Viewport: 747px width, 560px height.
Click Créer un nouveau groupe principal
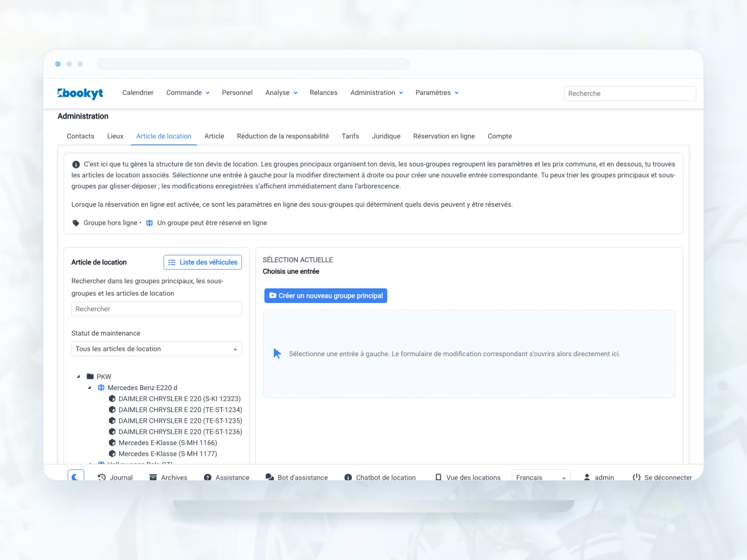[x=326, y=296]
